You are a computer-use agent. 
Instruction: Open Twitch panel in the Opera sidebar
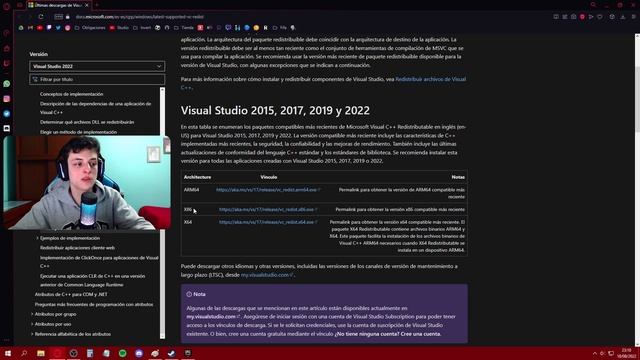tap(7, 63)
